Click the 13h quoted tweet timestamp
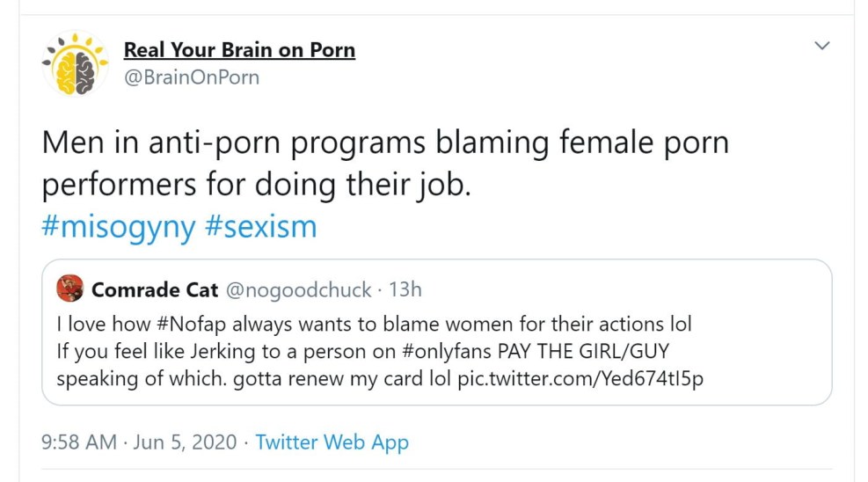Viewport: 868px width, 482px height. click(x=406, y=289)
